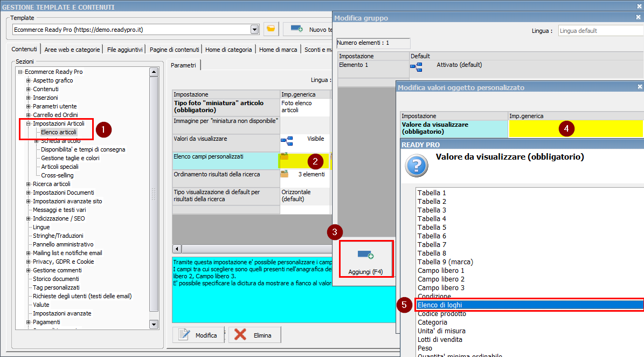
Task: Click the Nuovo template icon button
Action: click(296, 29)
